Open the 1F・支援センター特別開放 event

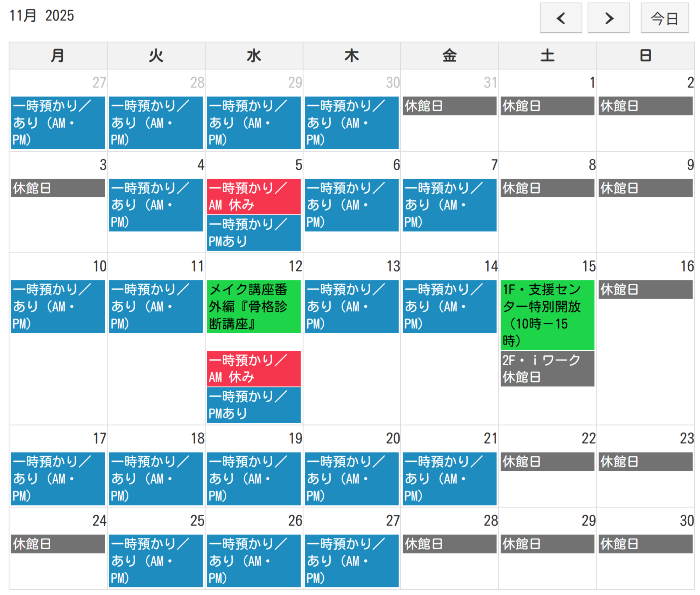click(547, 315)
